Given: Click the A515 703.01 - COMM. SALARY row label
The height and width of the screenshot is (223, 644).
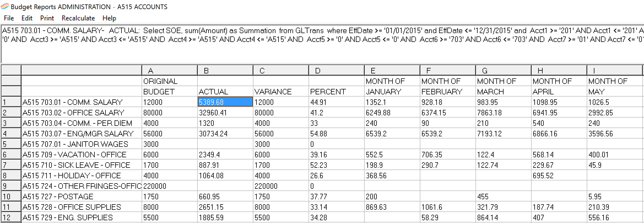Looking at the screenshot, I should (82, 102).
